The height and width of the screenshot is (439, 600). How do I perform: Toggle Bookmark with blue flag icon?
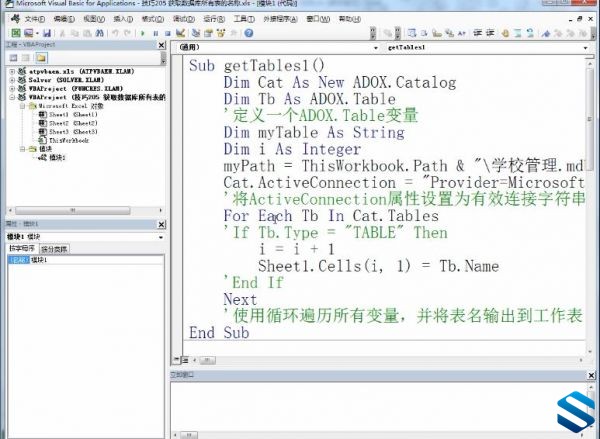pos(546,33)
